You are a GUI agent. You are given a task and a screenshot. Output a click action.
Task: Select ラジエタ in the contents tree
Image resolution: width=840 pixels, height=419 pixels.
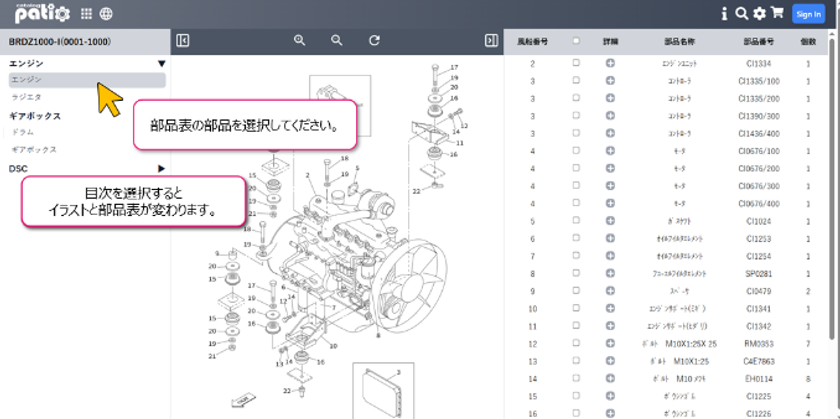pyautogui.click(x=26, y=97)
